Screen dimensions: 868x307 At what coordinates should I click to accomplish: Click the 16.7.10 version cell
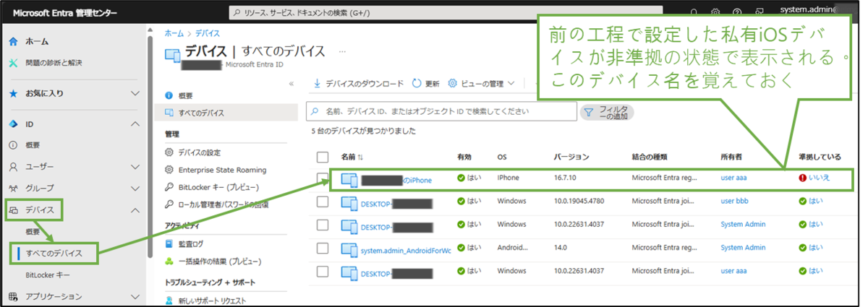pos(565,177)
